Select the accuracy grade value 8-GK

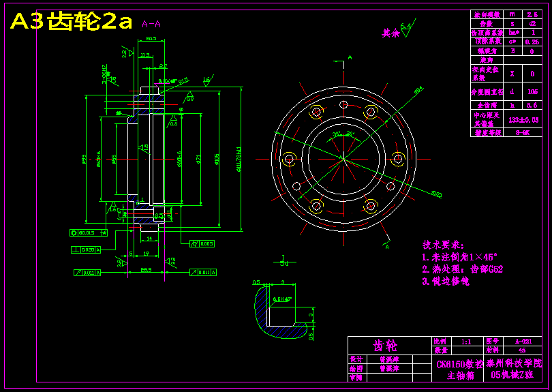point(523,133)
